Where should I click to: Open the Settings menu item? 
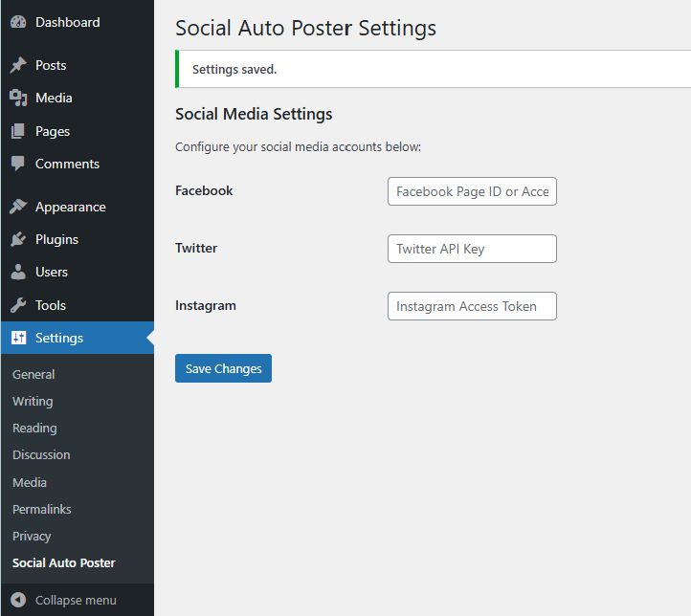(x=59, y=338)
